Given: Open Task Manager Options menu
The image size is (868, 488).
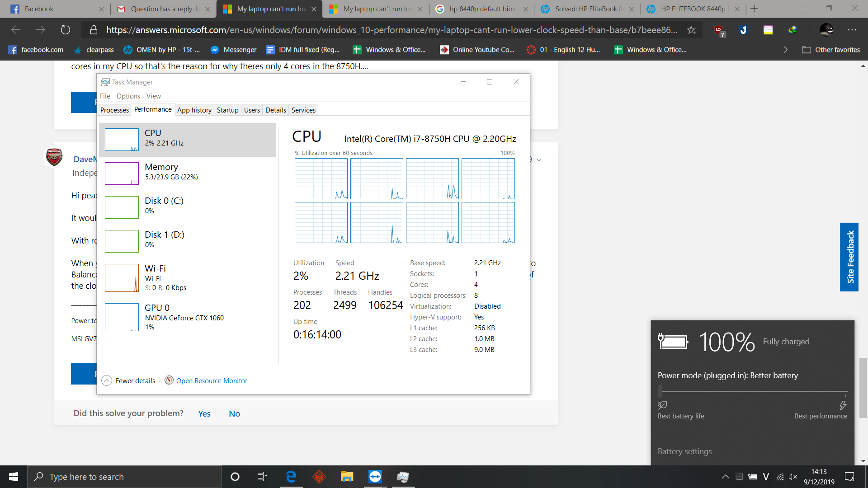Looking at the screenshot, I should (x=128, y=96).
